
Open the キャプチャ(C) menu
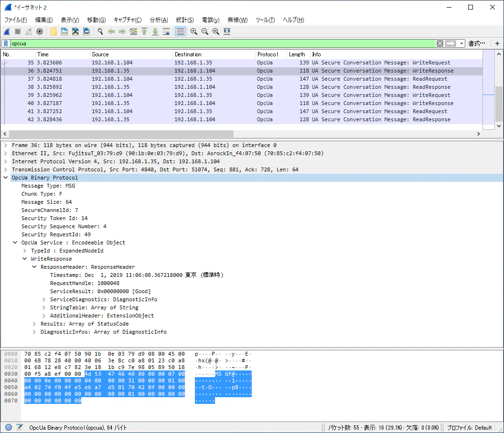point(128,20)
